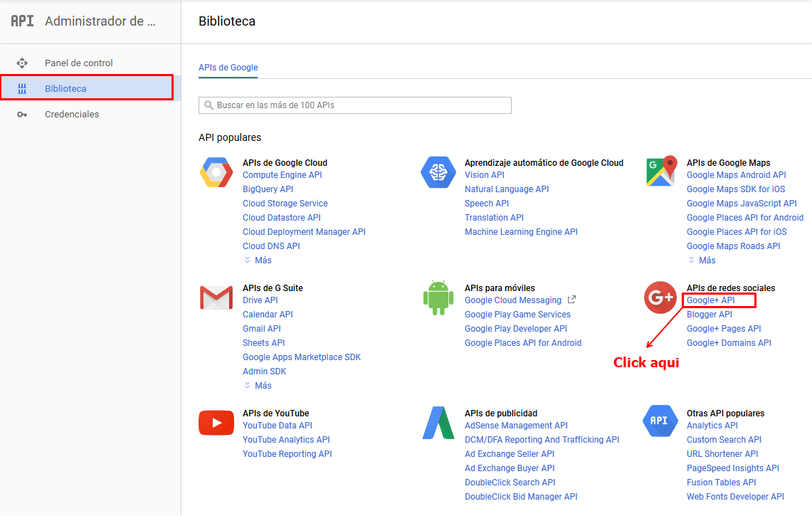Click the Android robot icon

coord(438,298)
